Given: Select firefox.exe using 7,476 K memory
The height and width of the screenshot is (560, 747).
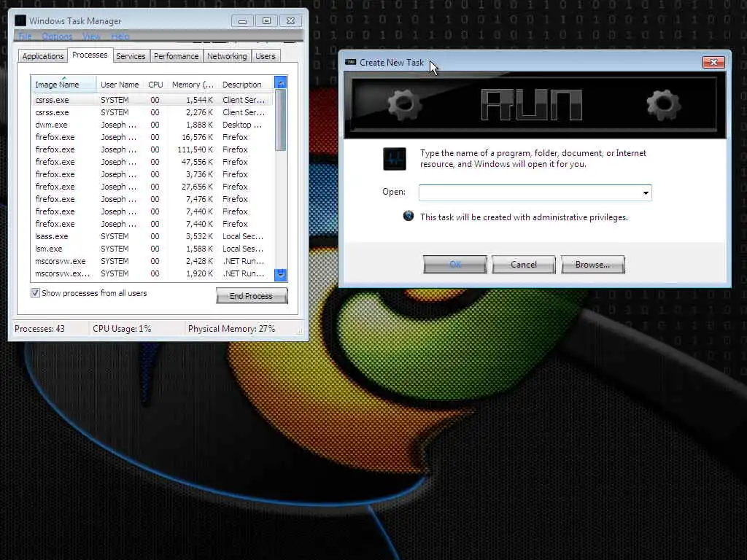Looking at the screenshot, I should click(x=152, y=199).
